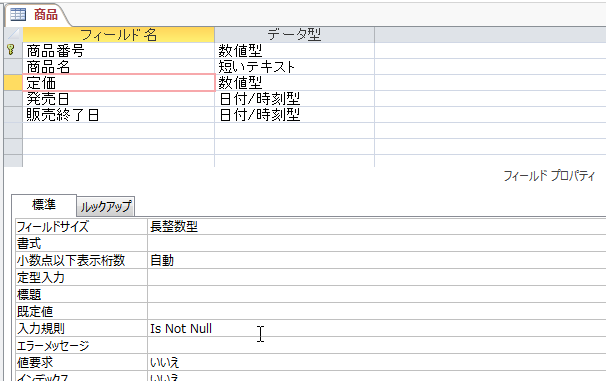606x381 pixels.
Task: Select the 販売終了日 field name cell
Action: tap(118, 115)
